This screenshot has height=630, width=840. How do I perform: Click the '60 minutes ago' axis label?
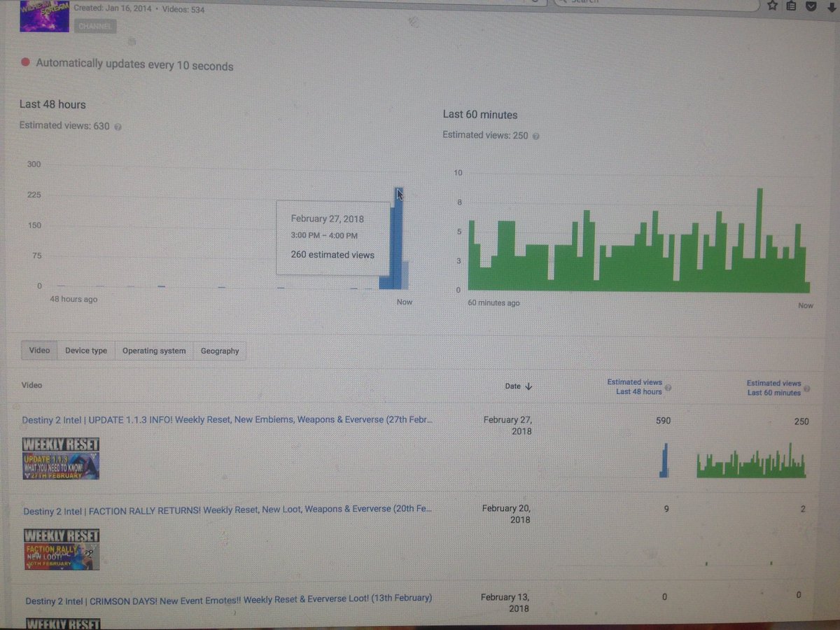493,303
